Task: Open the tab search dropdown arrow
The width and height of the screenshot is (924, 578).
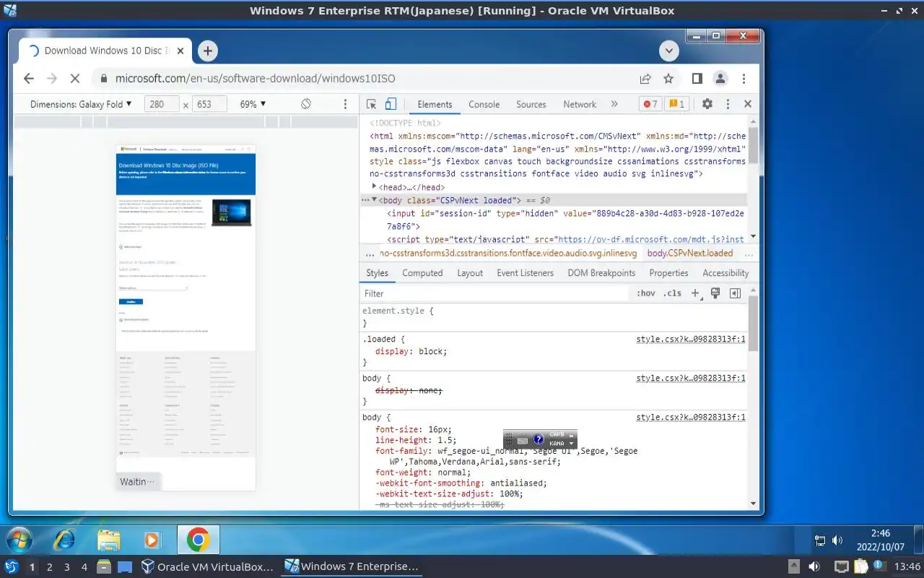Action: pos(669,51)
